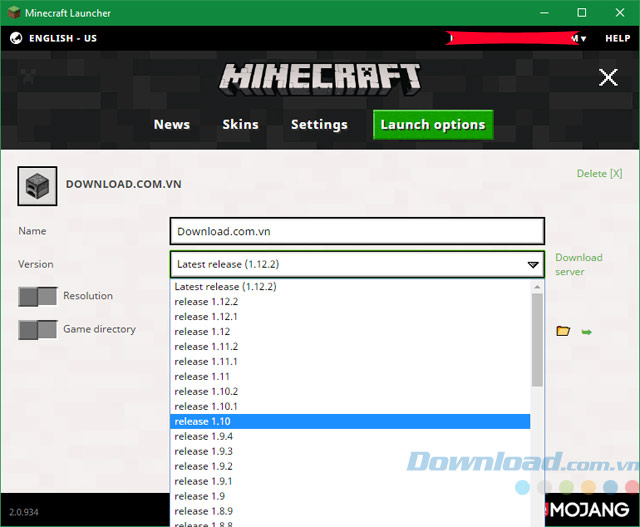Open the account dropdown menu
The width and height of the screenshot is (640, 527).
pyautogui.click(x=516, y=38)
